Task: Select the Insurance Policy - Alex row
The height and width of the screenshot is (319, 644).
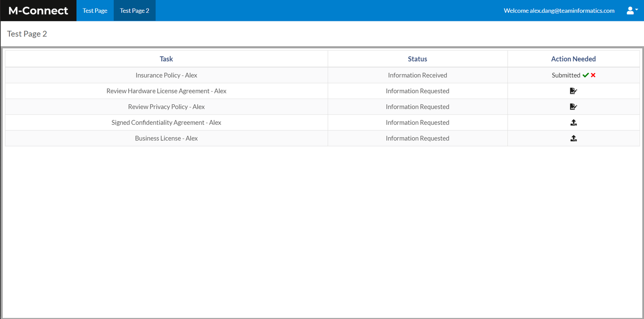Action: (166, 75)
